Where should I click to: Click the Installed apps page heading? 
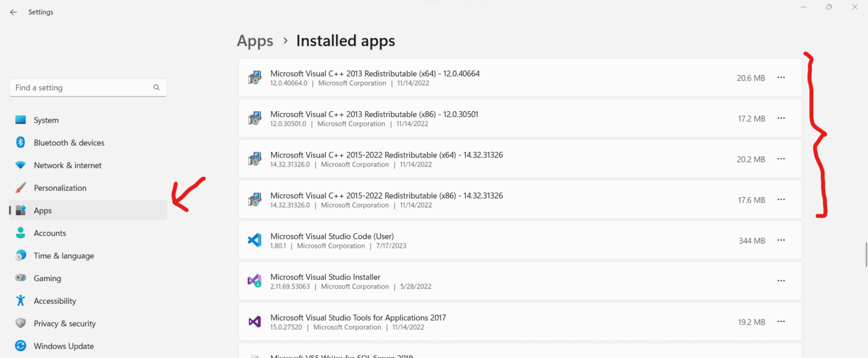coord(346,41)
